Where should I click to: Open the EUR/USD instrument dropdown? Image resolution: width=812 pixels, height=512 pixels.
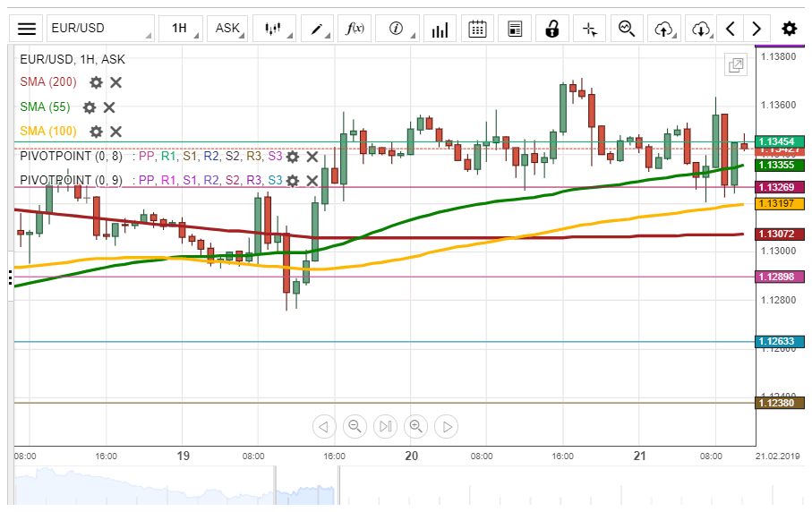click(x=99, y=29)
